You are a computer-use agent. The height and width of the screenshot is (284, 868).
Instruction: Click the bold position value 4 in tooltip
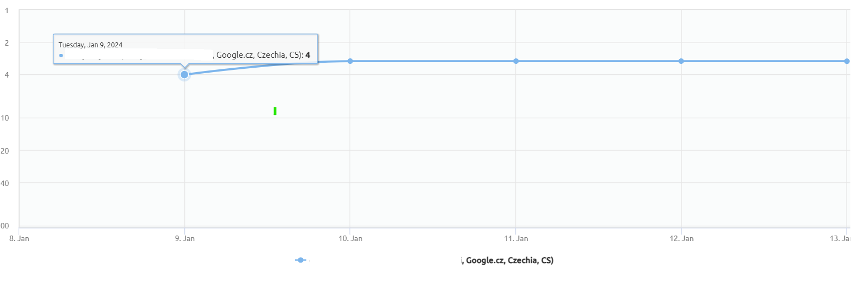coord(308,55)
